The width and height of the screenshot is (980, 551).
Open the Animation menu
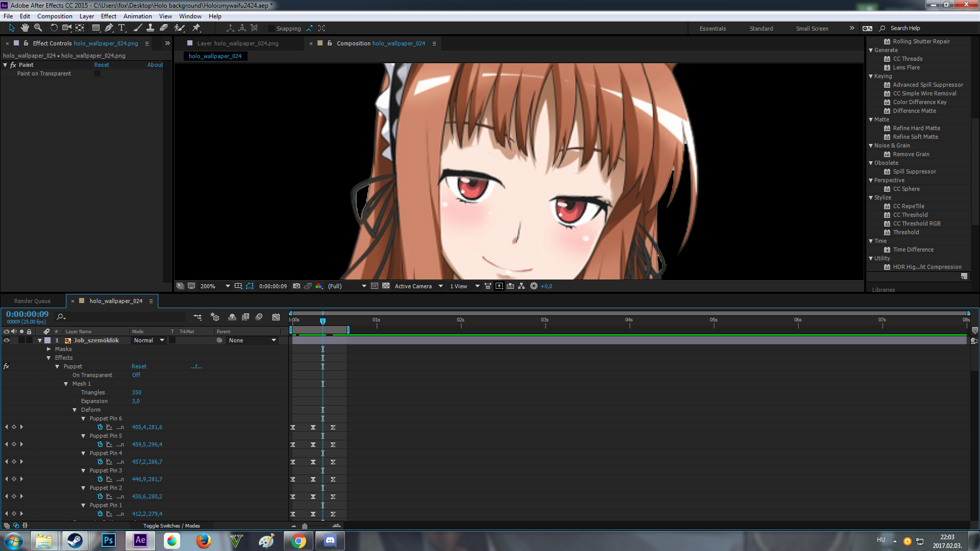pos(137,16)
